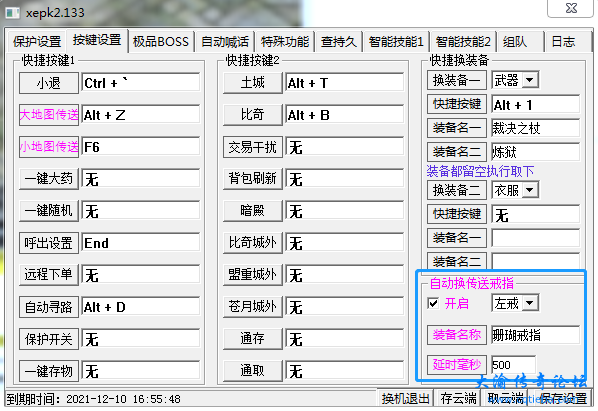Click the End hotkey field
598x411 pixels.
141,243
